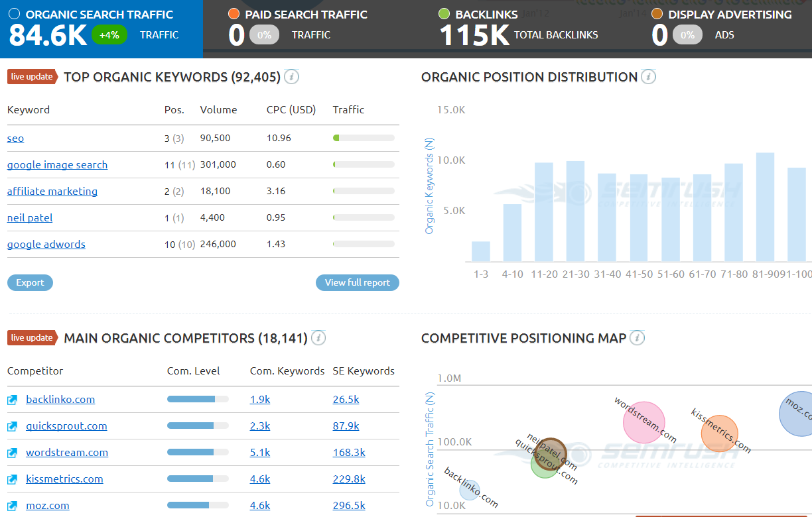Click 'live update' badge above keywords table

[x=33, y=77]
